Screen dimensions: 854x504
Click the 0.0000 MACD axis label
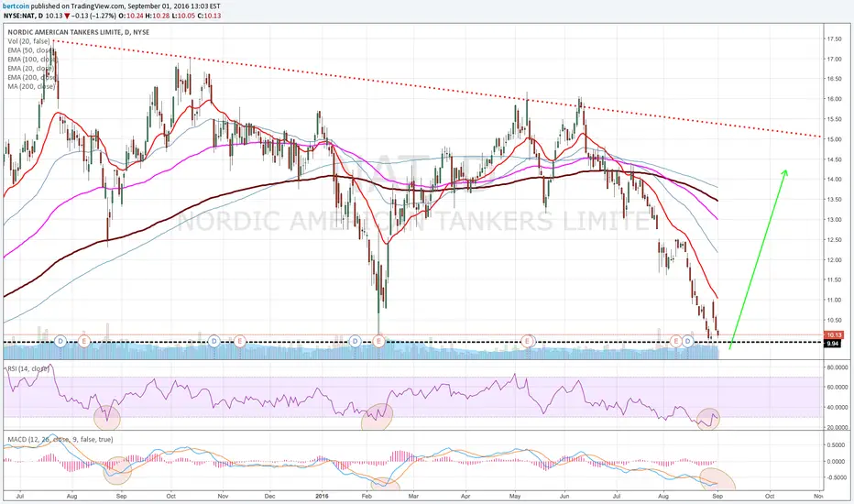[x=838, y=461]
